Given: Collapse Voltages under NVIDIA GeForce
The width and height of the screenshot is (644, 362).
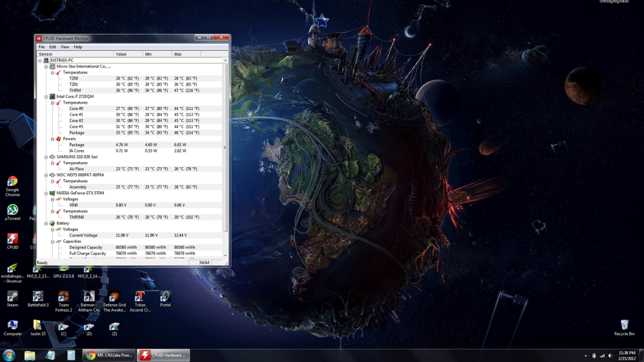Looking at the screenshot, I should tap(53, 199).
